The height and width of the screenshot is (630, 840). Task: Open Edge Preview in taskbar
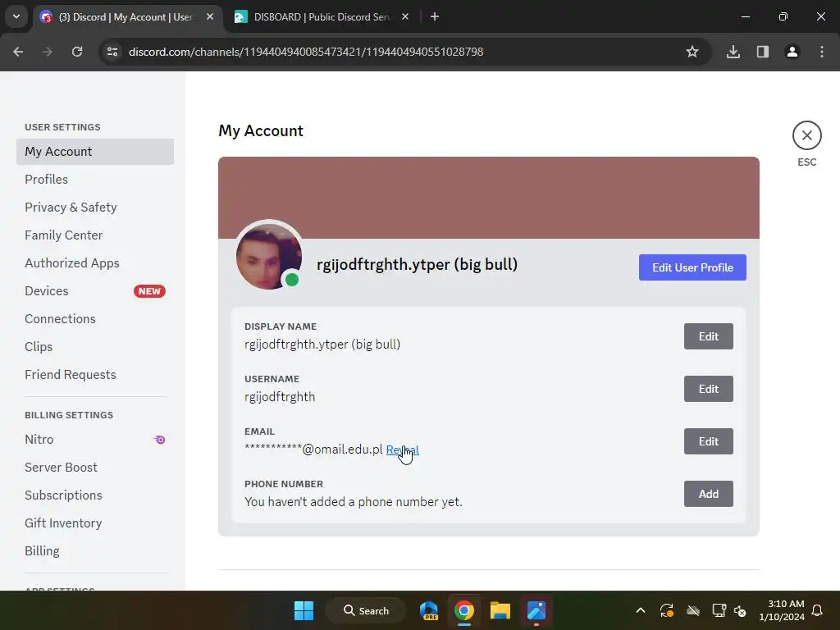[428, 610]
